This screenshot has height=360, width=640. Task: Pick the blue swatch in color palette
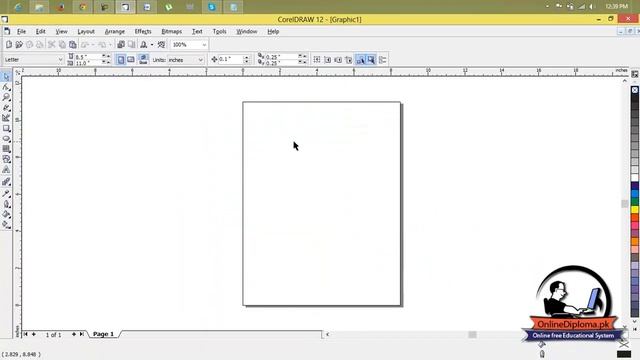pyautogui.click(x=635, y=193)
